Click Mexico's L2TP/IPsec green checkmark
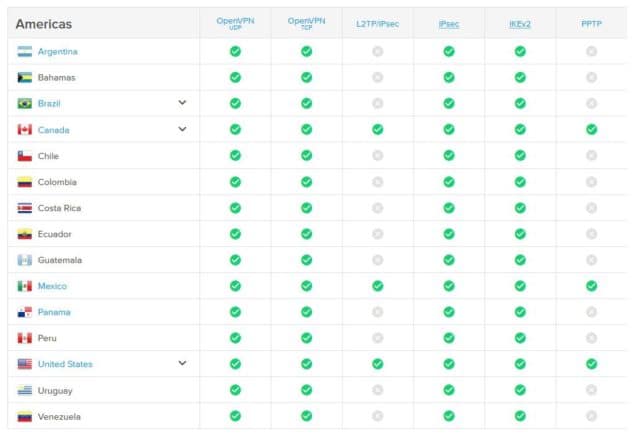 pyautogui.click(x=378, y=286)
